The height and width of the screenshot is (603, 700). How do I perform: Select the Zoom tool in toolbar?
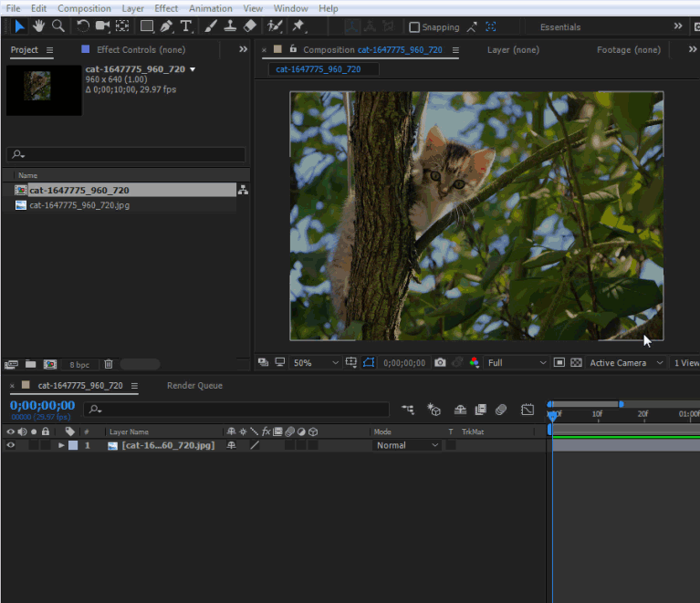pos(57,26)
